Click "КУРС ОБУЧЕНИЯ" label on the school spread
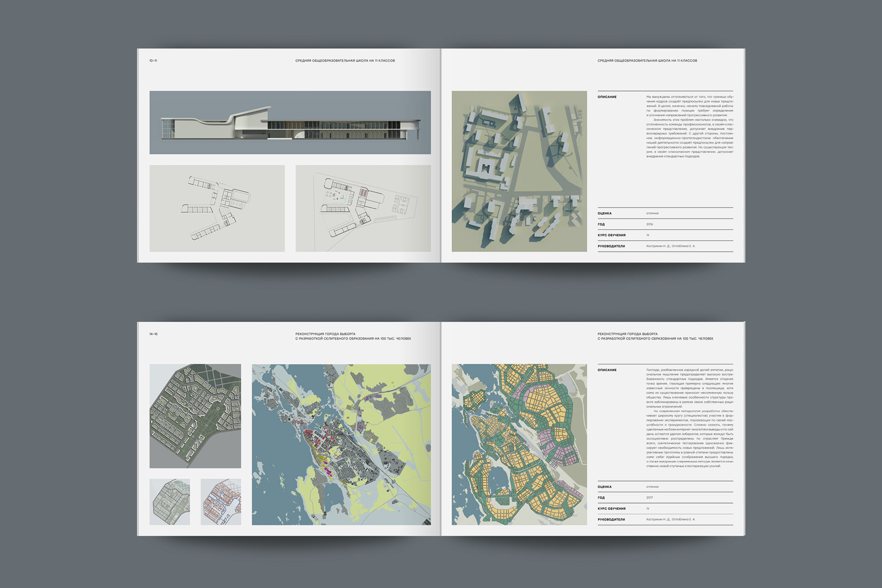The width and height of the screenshot is (882, 588). click(611, 235)
